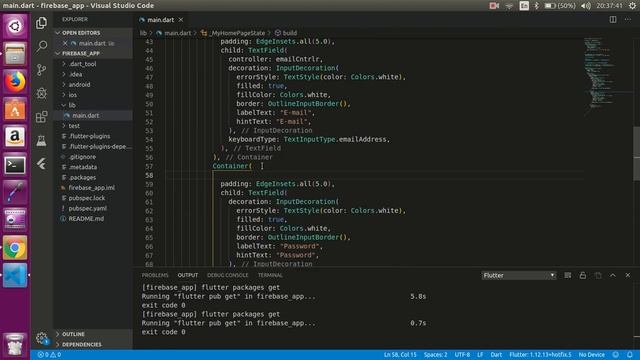Viewport: 640px width, 360px height.
Task: Collapse the Open Editors section
Action: click(93, 33)
